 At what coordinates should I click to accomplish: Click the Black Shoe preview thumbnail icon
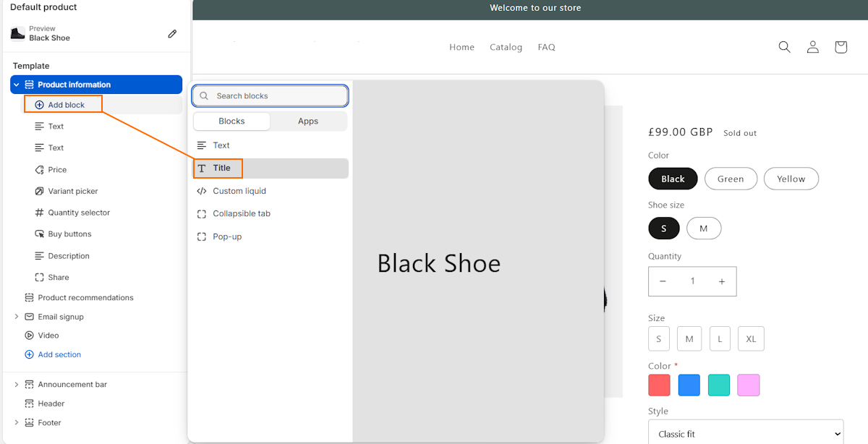pos(17,33)
